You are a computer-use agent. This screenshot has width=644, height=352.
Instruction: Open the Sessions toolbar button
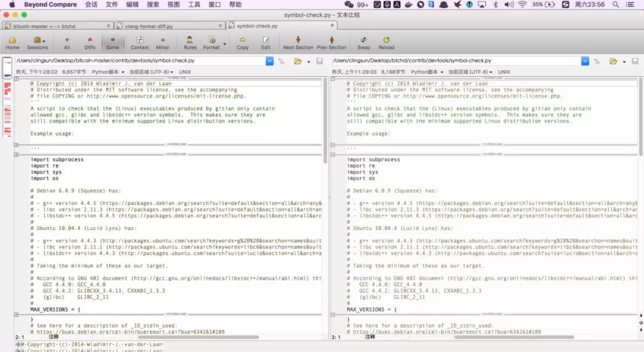[38, 43]
